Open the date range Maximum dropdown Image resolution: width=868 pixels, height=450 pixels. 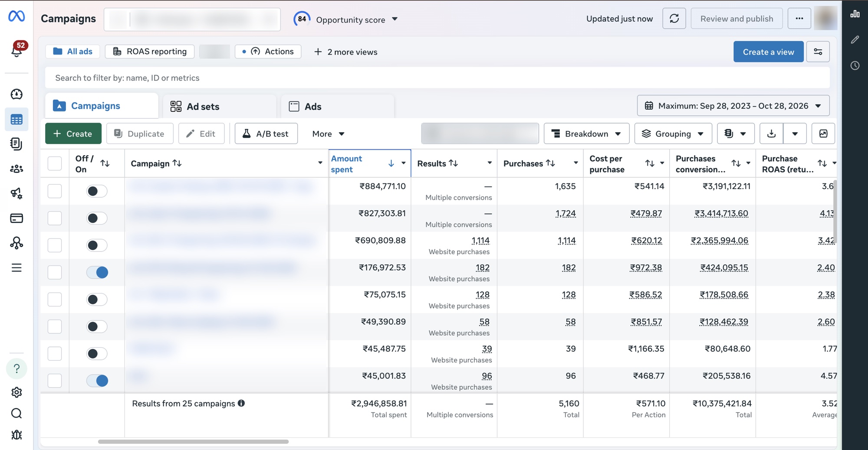[x=733, y=106]
